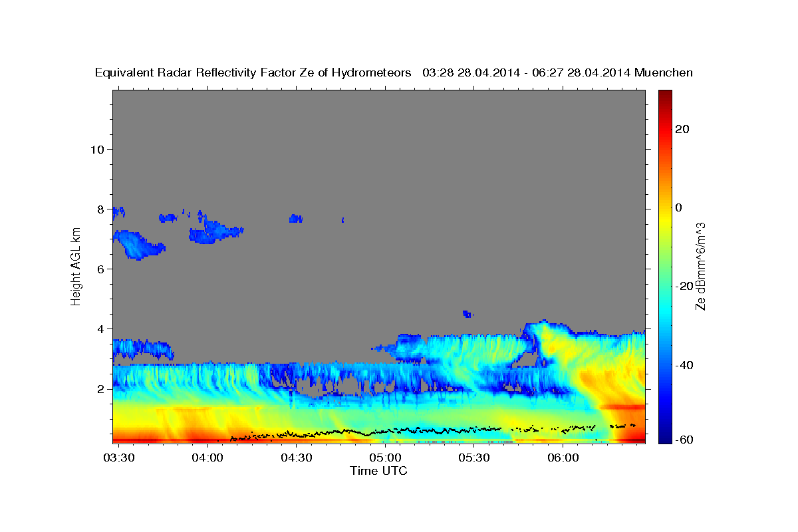Click the '06:00' time tick label

coord(563,458)
